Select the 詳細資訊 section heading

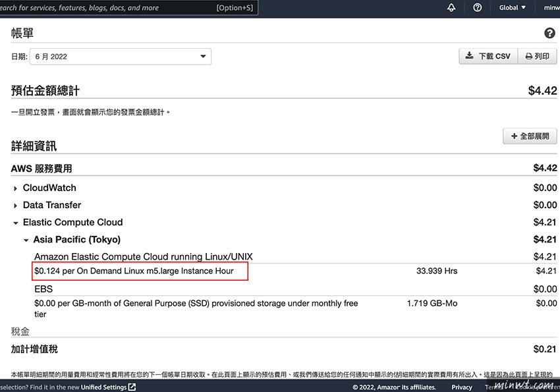pos(34,146)
